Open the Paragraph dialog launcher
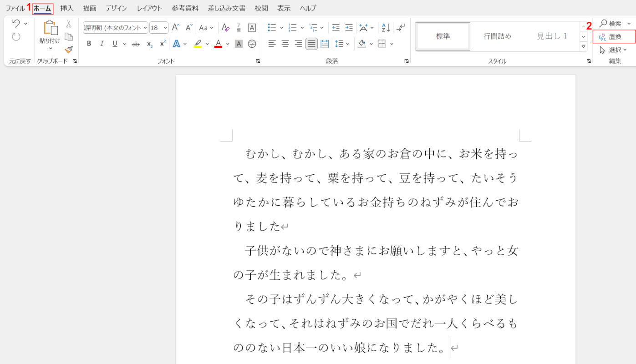Screen dimensions: 636x364 407,61
